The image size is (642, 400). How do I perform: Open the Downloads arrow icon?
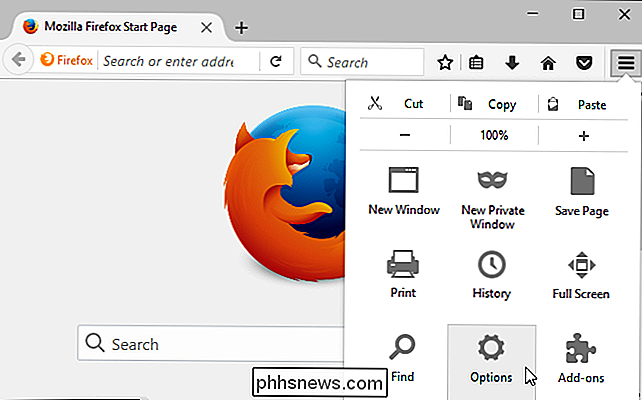512,63
